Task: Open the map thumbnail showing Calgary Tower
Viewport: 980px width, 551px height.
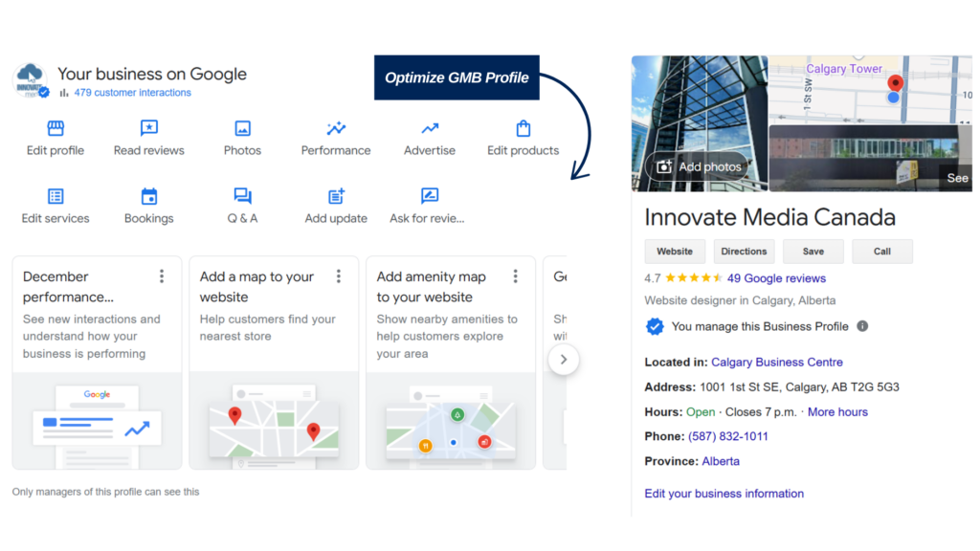Action: pos(870,89)
